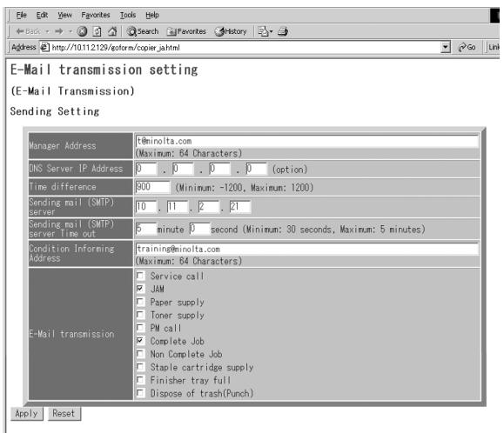Open the History toolbar button
The image size is (504, 433).
click(x=231, y=31)
